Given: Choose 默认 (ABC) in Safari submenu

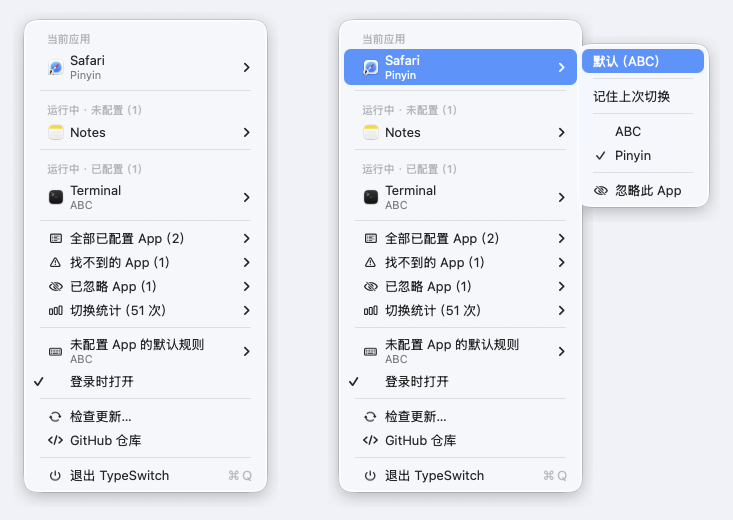Looking at the screenshot, I should (x=643, y=61).
